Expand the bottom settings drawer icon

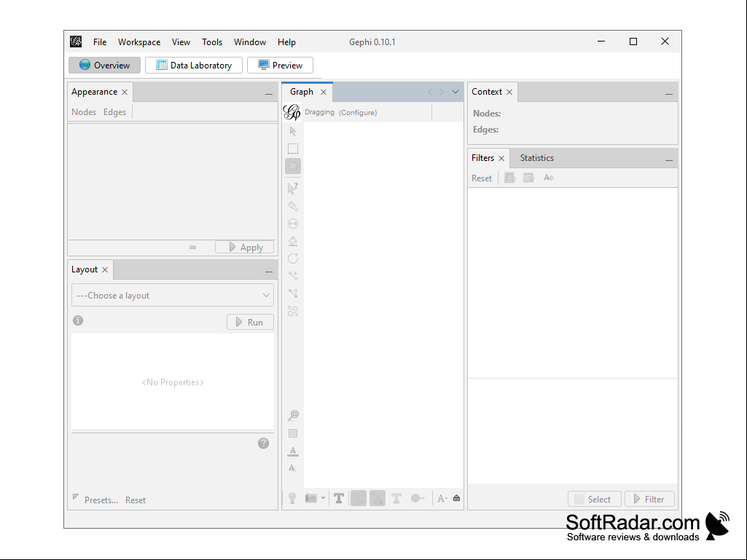[x=456, y=498]
